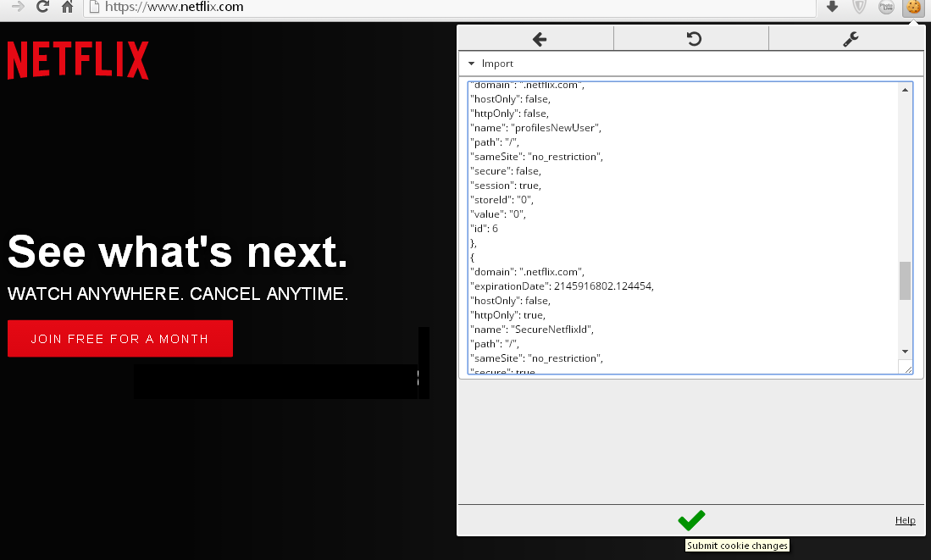Click on "httpOnly": false line
931x560 pixels.
(509, 114)
